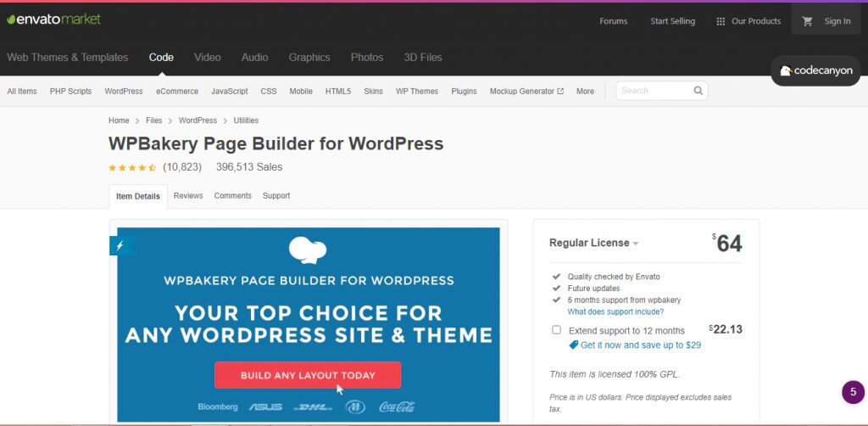Click the blue price tag icon
The width and height of the screenshot is (868, 426).
(574, 345)
